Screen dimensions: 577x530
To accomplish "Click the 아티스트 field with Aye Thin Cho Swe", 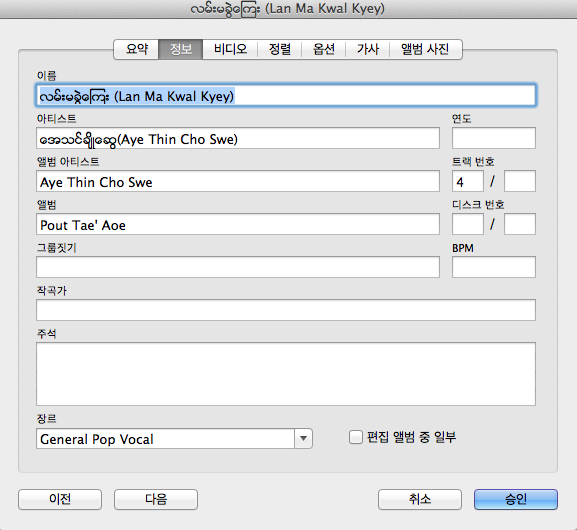I will pyautogui.click(x=238, y=138).
